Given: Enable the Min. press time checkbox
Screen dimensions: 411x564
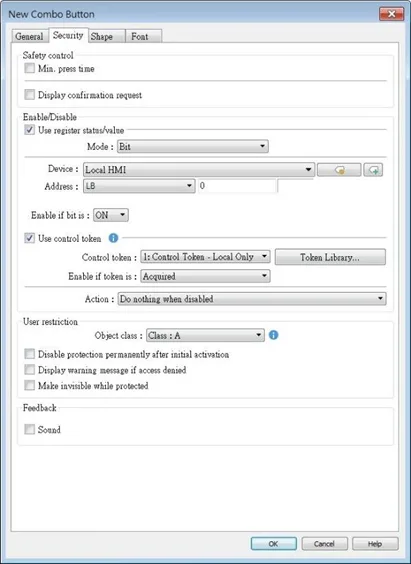Looking at the screenshot, I should pyautogui.click(x=29, y=68).
